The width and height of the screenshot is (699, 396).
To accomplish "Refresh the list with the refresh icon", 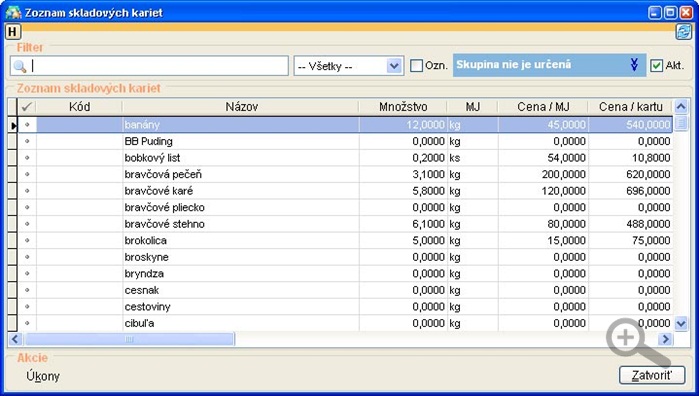I will tap(683, 32).
